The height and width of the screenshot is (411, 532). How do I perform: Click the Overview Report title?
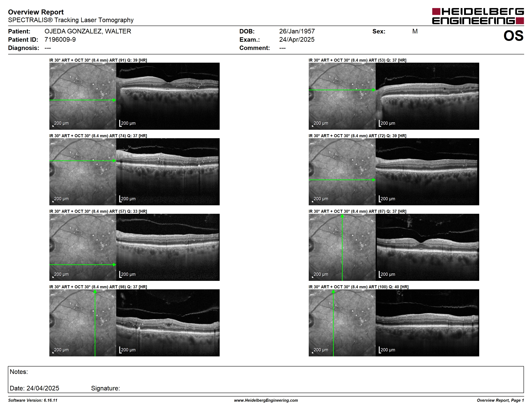(x=36, y=12)
